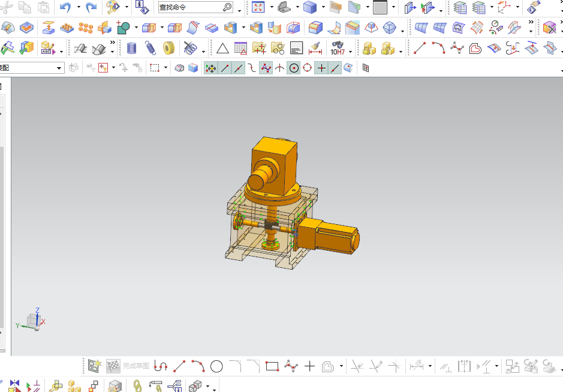Select the Arc curve tool in top toolbar
The image size is (563, 392).
click(x=438, y=48)
